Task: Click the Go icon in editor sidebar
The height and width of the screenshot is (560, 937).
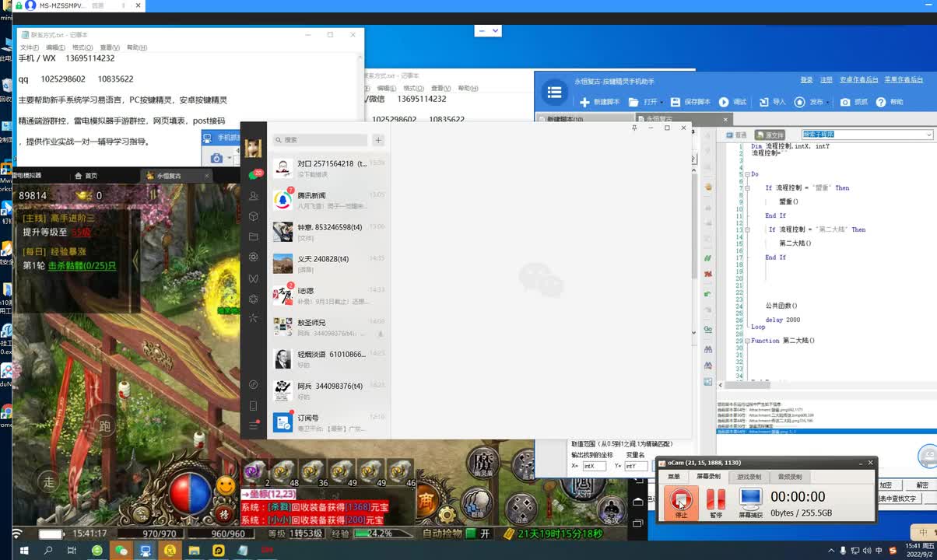Action: coord(708,329)
